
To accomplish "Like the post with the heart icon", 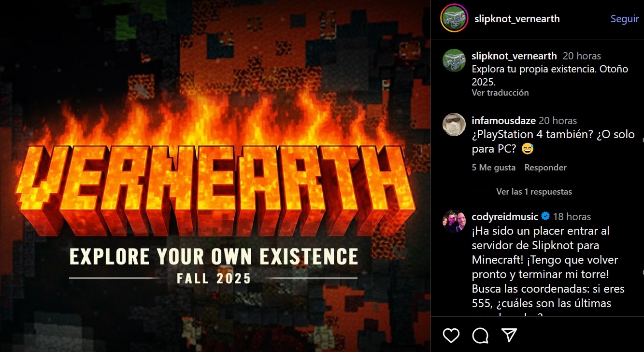I will click(451, 335).
